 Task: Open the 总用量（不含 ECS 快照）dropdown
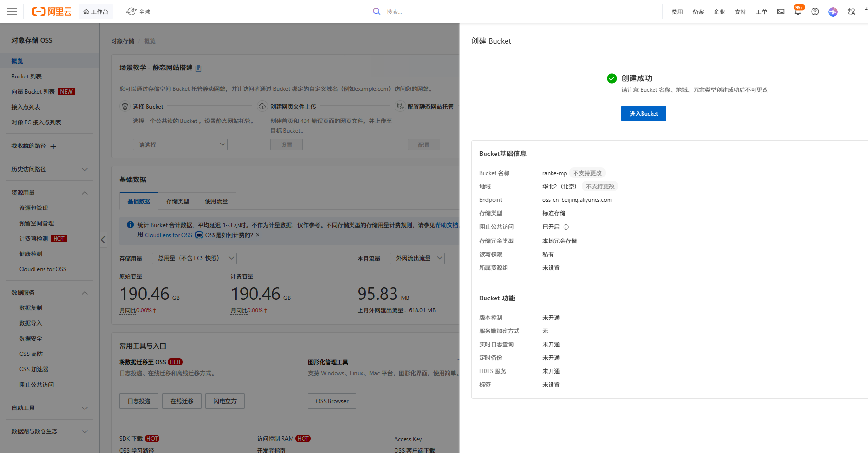click(194, 258)
